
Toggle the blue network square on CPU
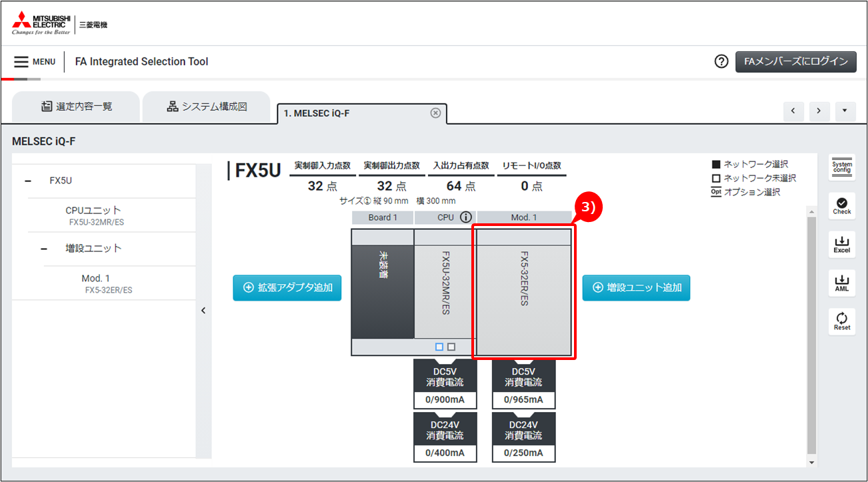pos(439,347)
